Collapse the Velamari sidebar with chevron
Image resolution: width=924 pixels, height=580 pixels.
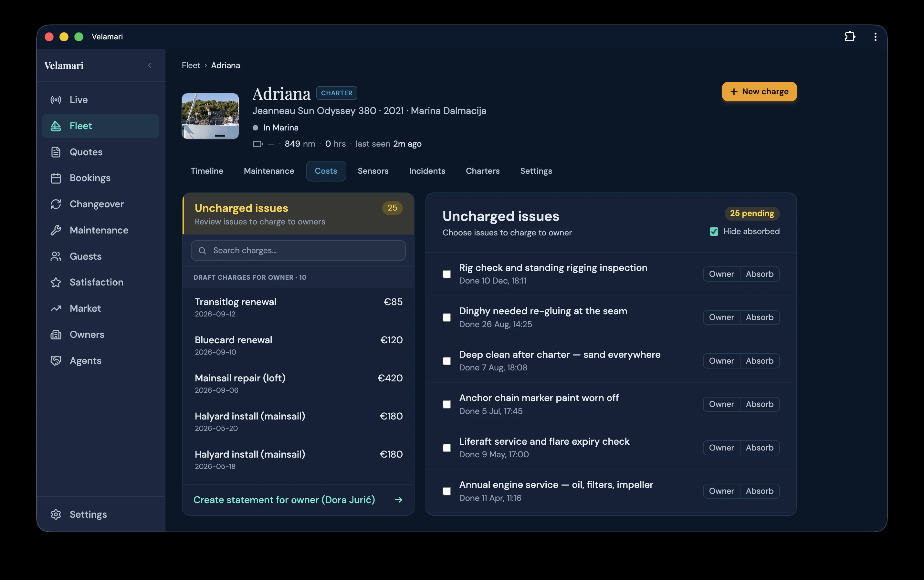click(x=150, y=66)
